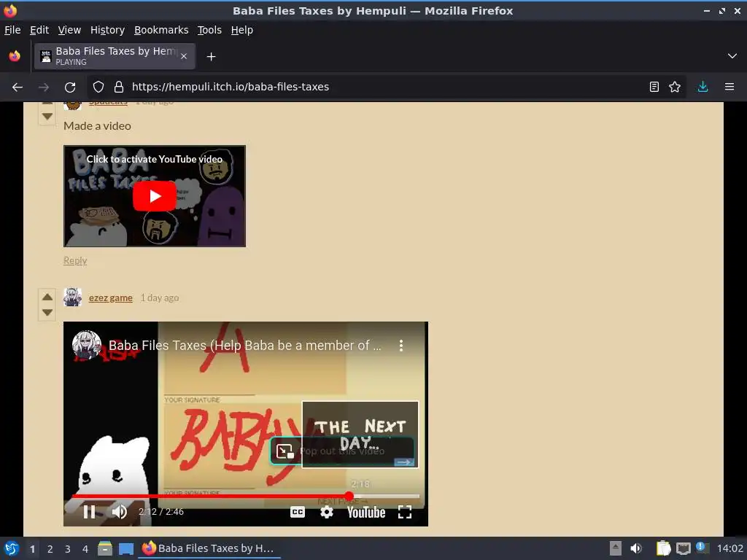The image size is (747, 560).
Task: Upvote the ezez game comment
Action: point(47,297)
